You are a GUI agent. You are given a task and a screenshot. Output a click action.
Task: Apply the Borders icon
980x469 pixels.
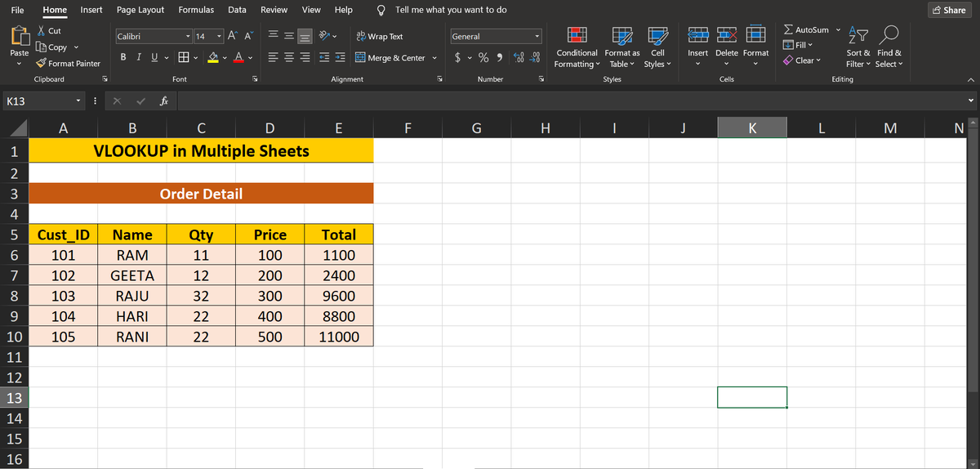[185, 57]
